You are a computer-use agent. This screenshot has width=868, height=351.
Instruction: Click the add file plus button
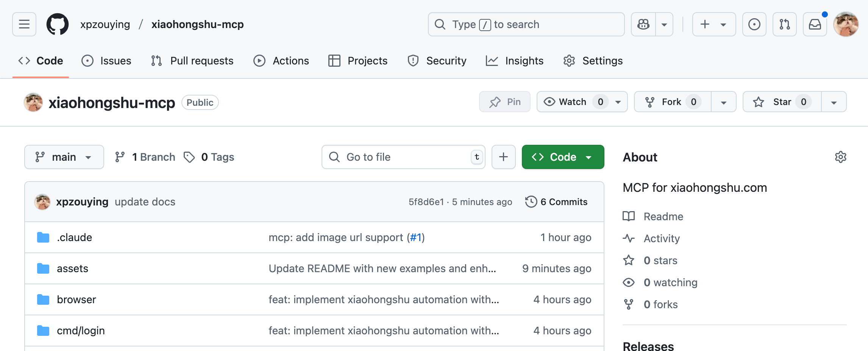(503, 157)
